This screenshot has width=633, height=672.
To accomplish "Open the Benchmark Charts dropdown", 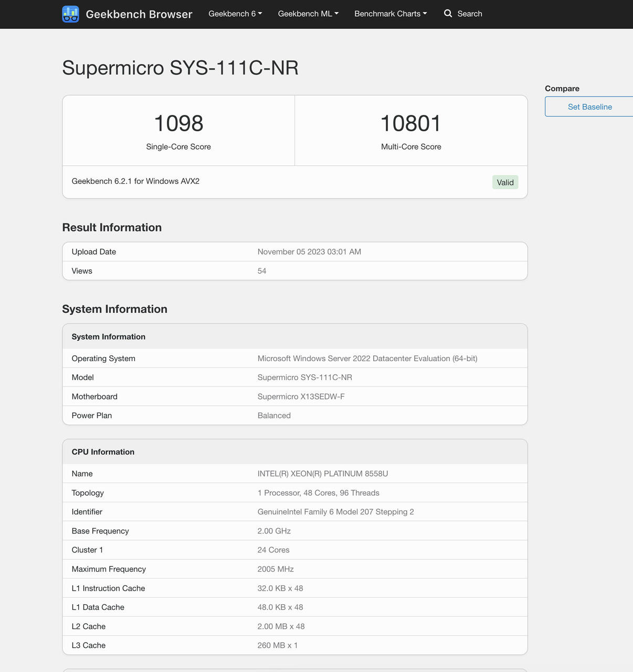I will [x=391, y=14].
